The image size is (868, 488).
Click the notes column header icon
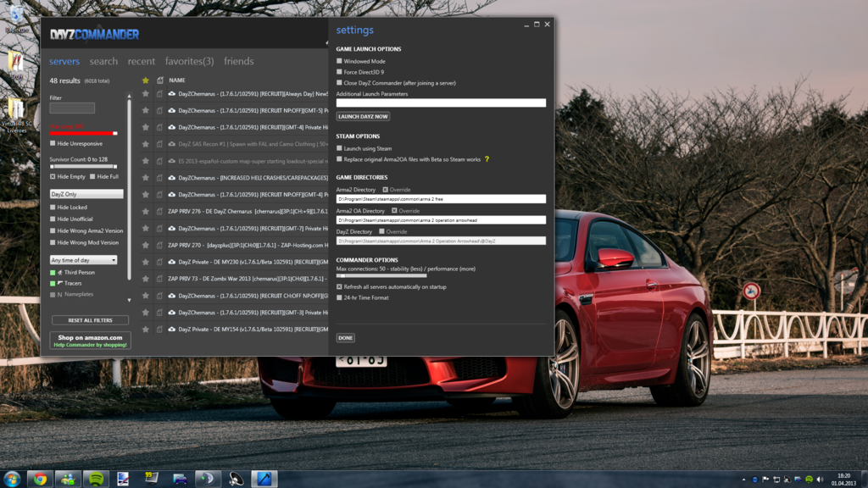click(160, 80)
